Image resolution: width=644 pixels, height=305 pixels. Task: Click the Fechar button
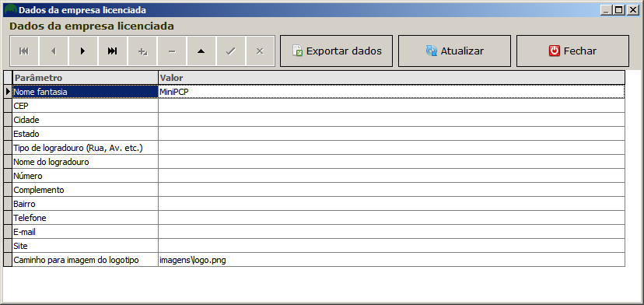[572, 51]
